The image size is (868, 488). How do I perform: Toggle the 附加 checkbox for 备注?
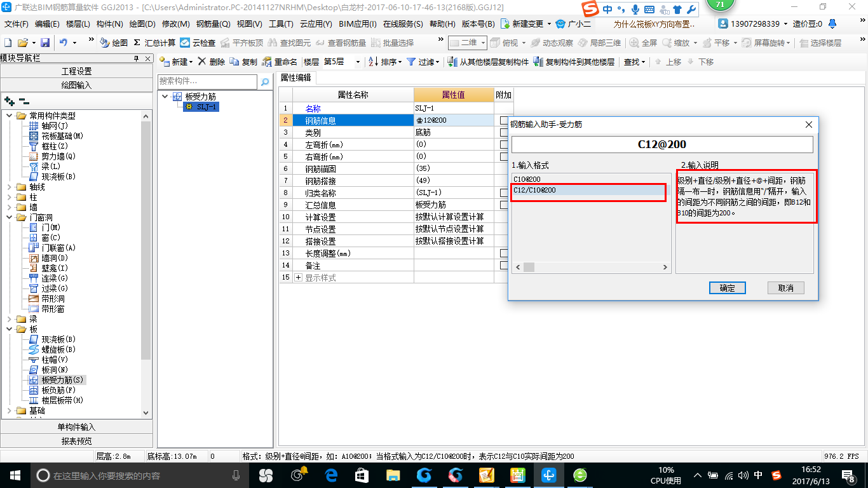(504, 265)
